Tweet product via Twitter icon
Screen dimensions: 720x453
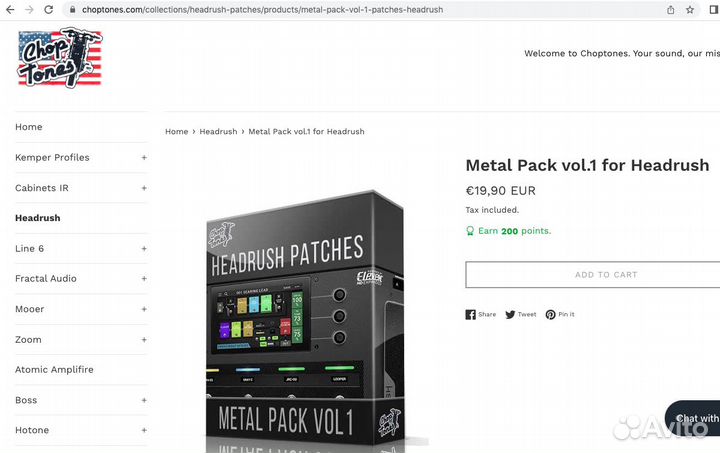coord(510,314)
